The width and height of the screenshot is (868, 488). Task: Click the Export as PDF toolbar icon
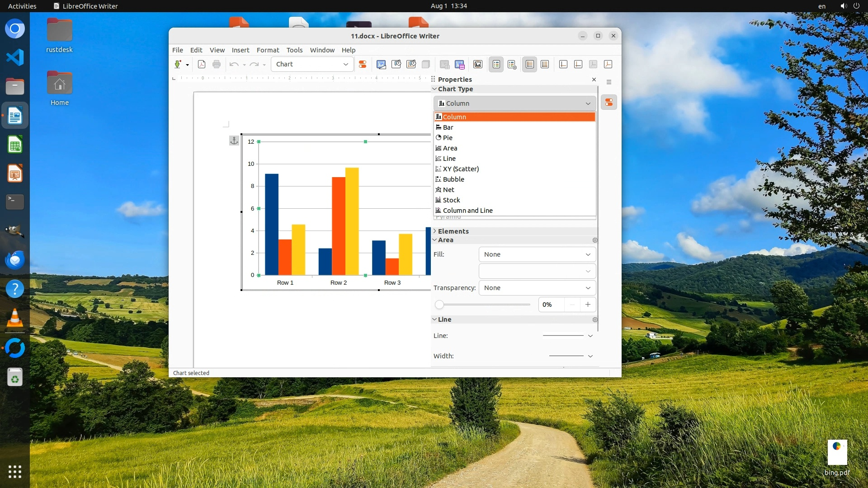(202, 64)
